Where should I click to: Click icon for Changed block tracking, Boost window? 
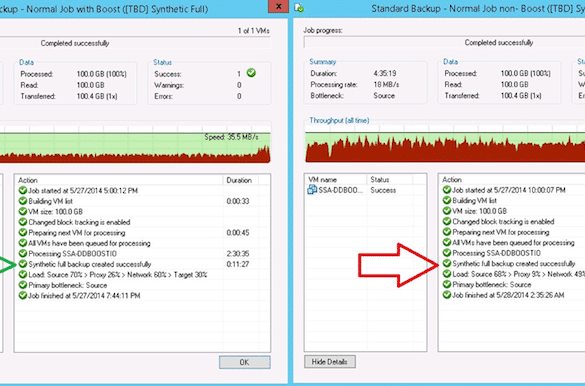coord(23,222)
